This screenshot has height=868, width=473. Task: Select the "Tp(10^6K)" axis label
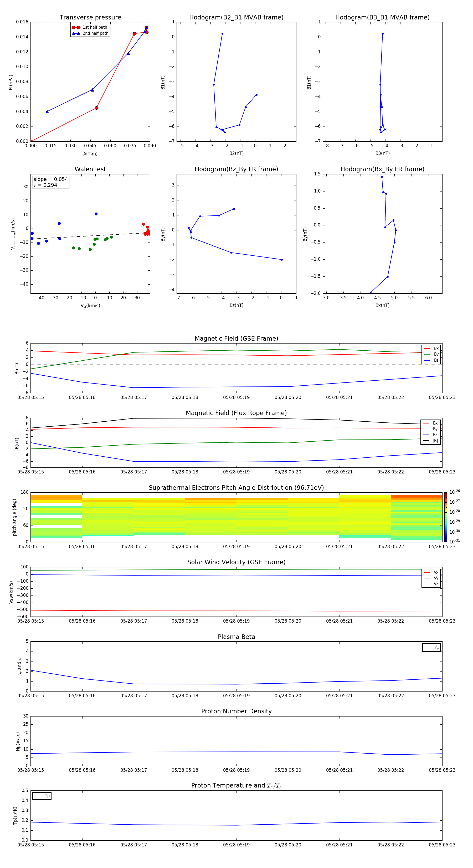pyautogui.click(x=15, y=815)
